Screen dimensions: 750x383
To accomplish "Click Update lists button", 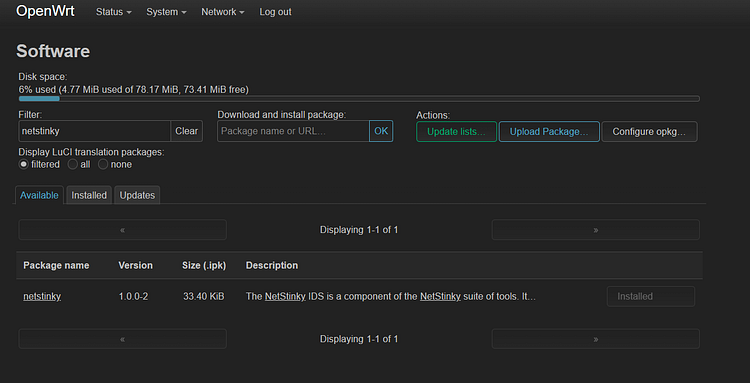I will coord(456,131).
